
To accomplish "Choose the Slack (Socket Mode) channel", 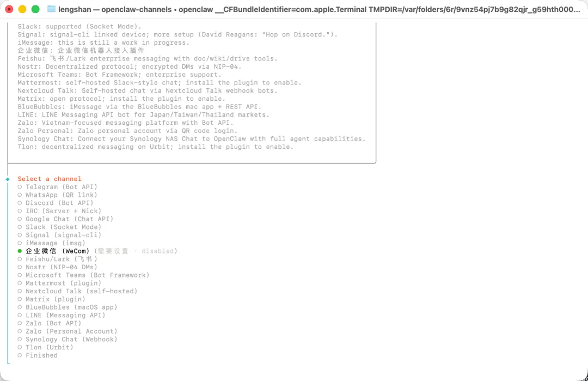I will point(59,227).
